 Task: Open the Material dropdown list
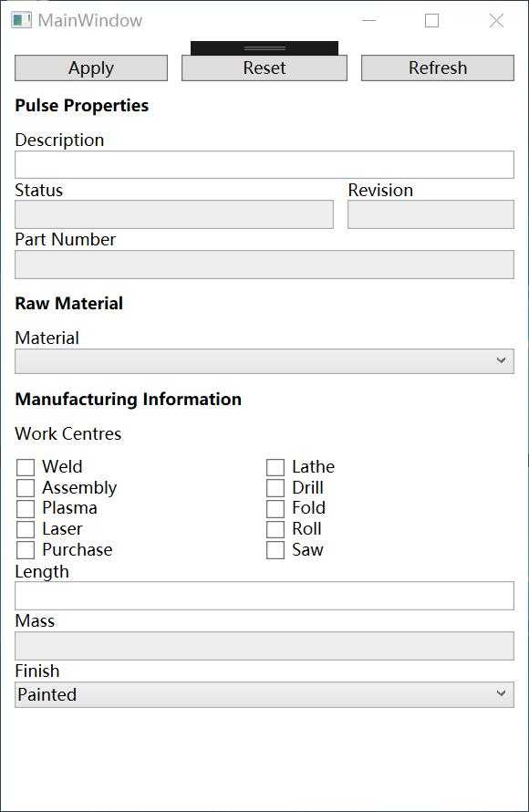tap(264, 361)
